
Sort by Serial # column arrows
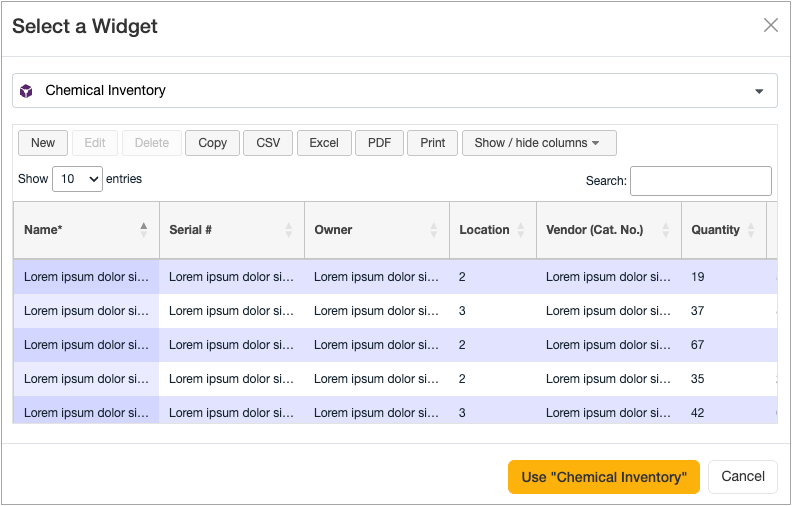click(289, 230)
